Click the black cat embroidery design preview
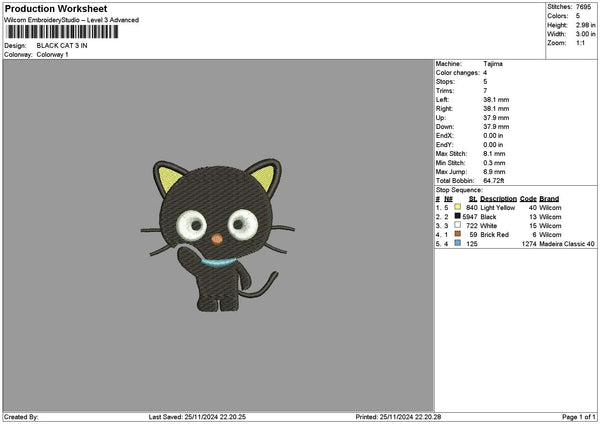This screenshot has width=600, height=424. [218, 235]
